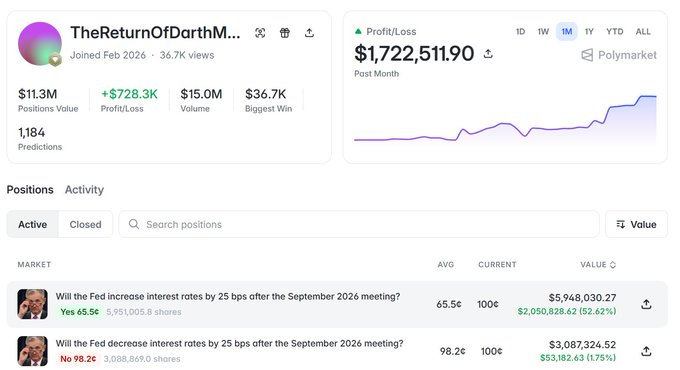The image size is (680, 370).
Task: Click the $5,948,030.27 value
Action: coord(582,298)
